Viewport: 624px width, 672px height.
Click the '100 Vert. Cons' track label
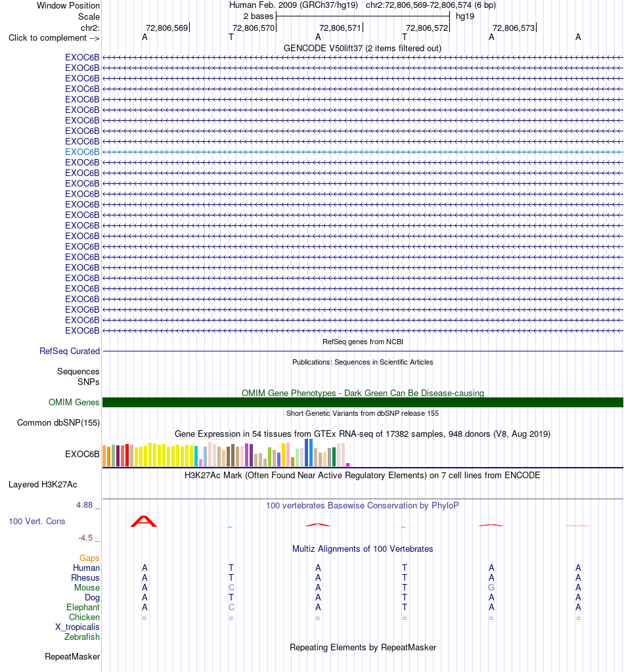pyautogui.click(x=37, y=521)
